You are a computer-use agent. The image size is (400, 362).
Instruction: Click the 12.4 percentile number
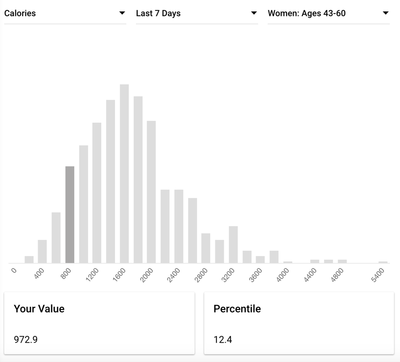click(x=223, y=340)
